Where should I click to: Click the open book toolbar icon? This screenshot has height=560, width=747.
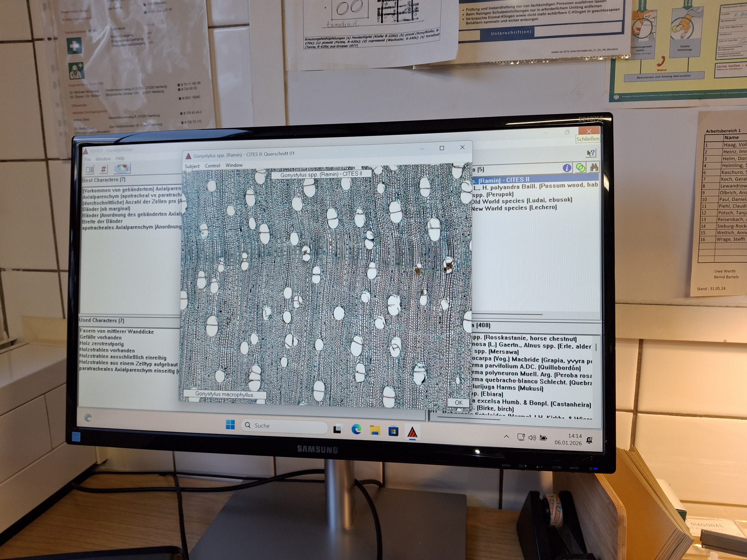click(90, 169)
